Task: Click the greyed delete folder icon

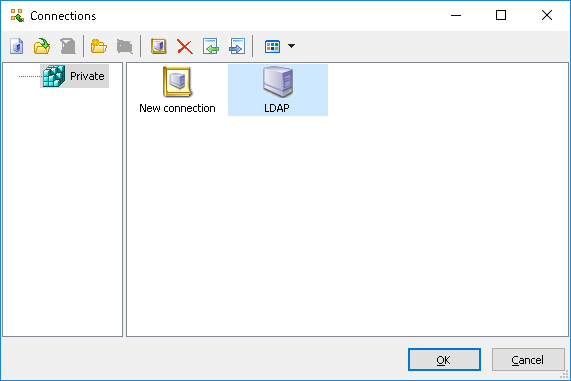Action: 125,46
